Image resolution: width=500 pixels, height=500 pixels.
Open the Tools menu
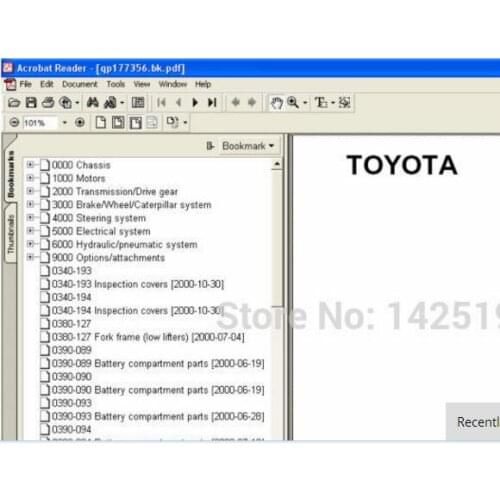tap(116, 84)
